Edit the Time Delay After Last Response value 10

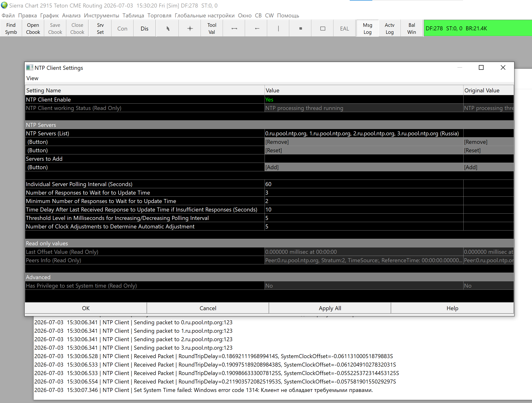[x=364, y=209]
